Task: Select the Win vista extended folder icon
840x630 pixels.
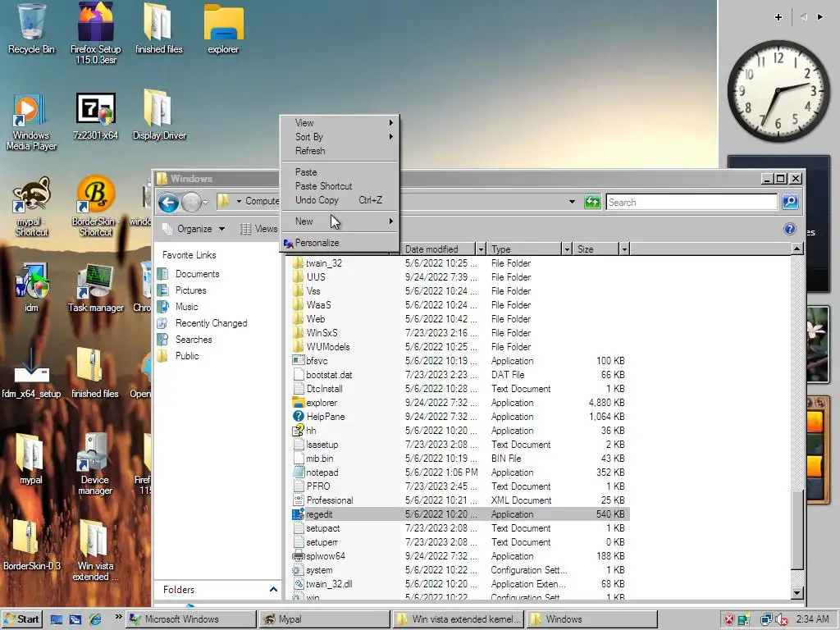Action: click(x=95, y=550)
